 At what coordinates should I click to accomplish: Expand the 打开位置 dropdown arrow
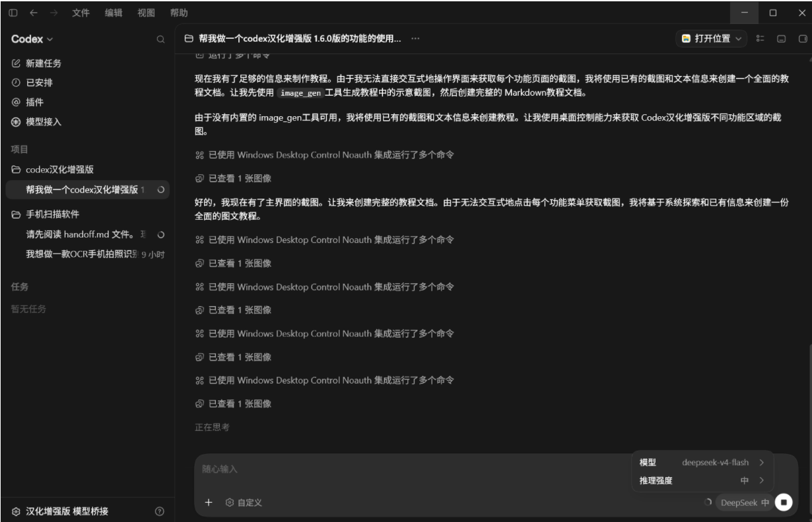click(739, 39)
